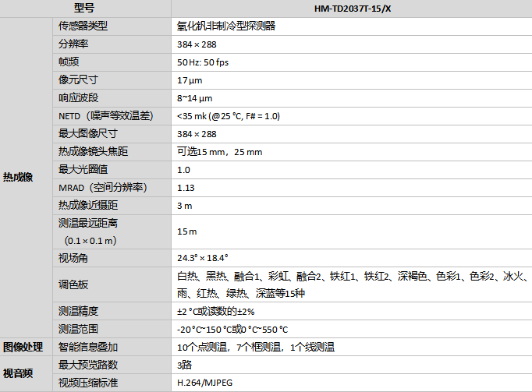The width and height of the screenshot is (532, 392).
Task: Click the NETD (噪声等效温差) label
Action: [x=106, y=116]
